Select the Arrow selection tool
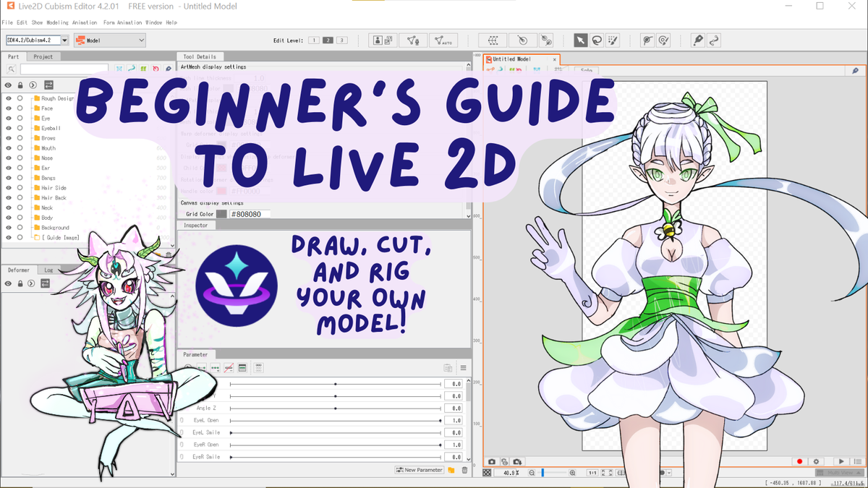The image size is (868, 488). click(x=581, y=40)
